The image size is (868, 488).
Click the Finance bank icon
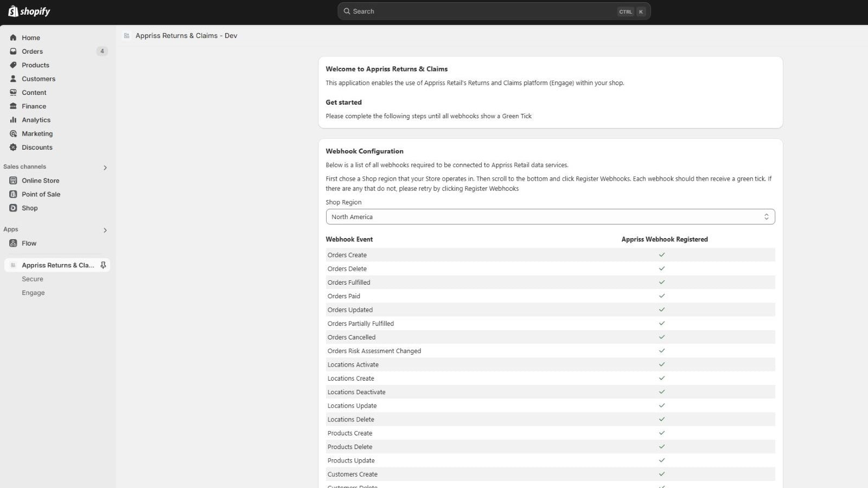pyautogui.click(x=13, y=106)
